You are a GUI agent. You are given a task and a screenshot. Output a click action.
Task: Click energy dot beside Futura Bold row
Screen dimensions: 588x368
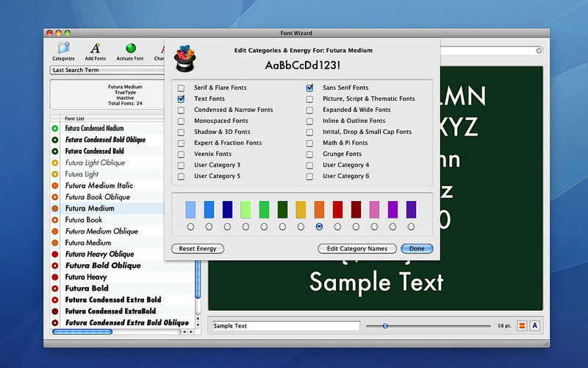(55, 289)
